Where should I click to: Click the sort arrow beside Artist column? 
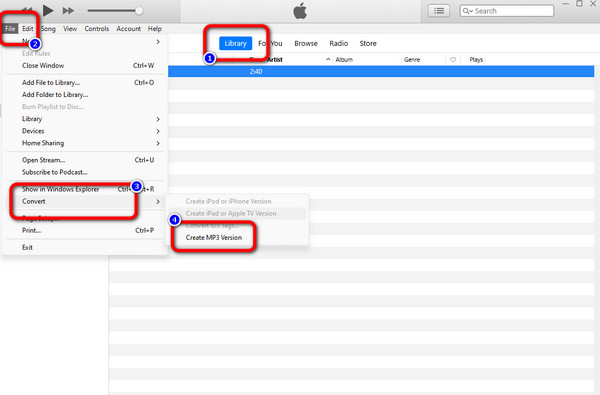(328, 60)
